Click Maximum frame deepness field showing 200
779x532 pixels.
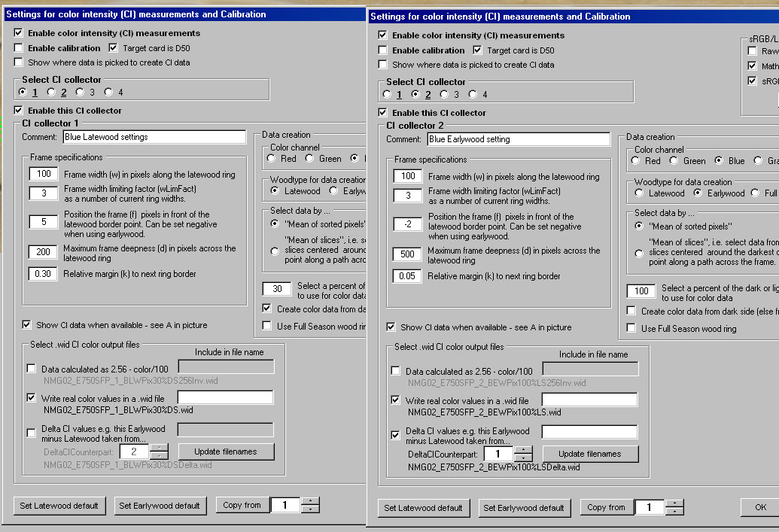[x=44, y=252]
